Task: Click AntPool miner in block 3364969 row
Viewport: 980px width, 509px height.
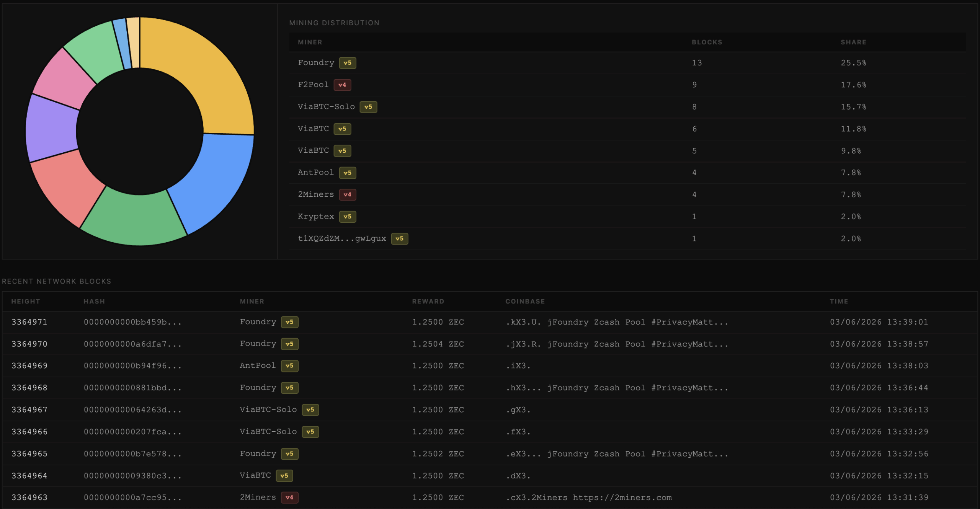Action: (258, 366)
